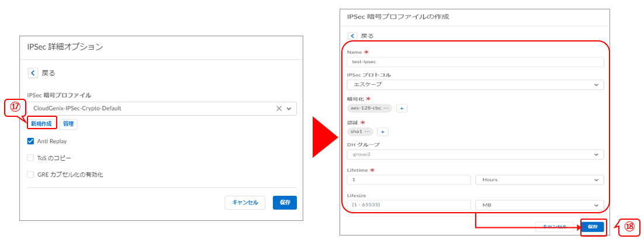Image resolution: width=644 pixels, height=239 pixels.
Task: Click the 戻る text in profile creation dialog
Action: pos(367,36)
